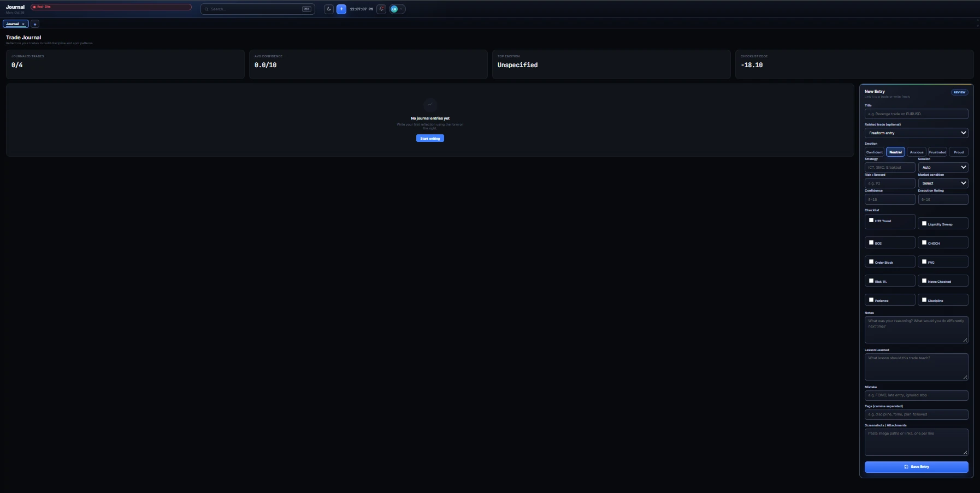
Task: Select the Proud emotion
Action: click(x=959, y=152)
